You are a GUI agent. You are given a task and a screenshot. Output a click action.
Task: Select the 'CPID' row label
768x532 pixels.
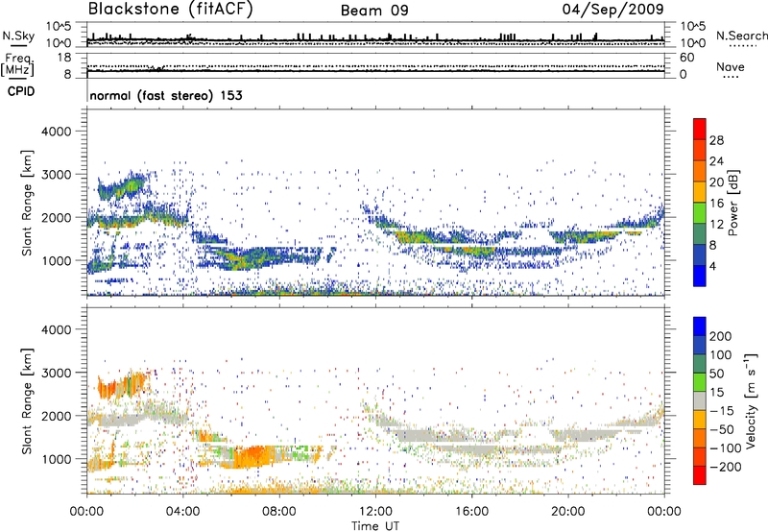click(21, 91)
